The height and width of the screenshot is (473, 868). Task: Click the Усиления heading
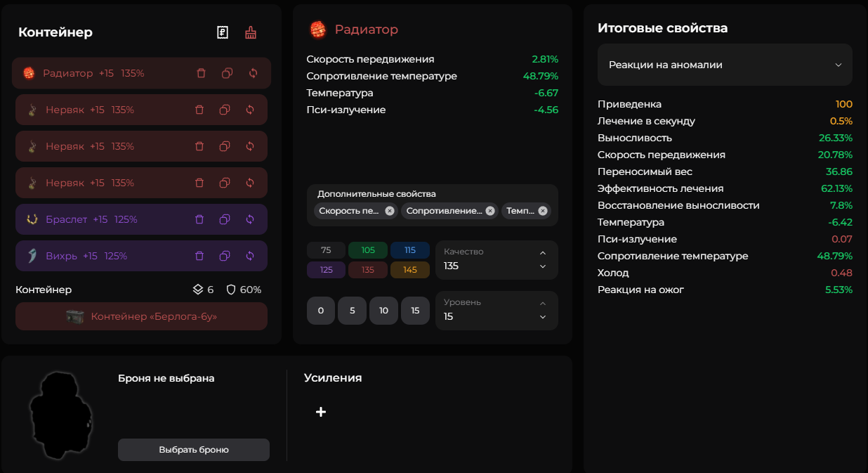(333, 378)
